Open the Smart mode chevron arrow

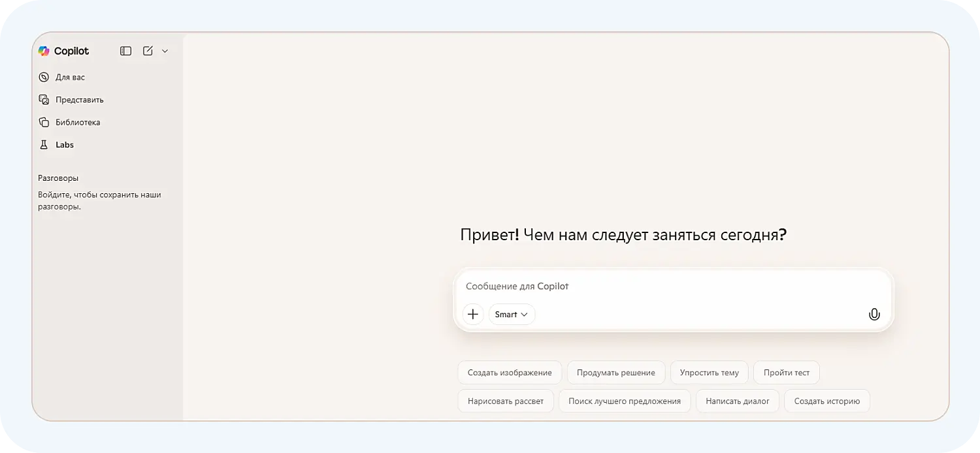523,315
